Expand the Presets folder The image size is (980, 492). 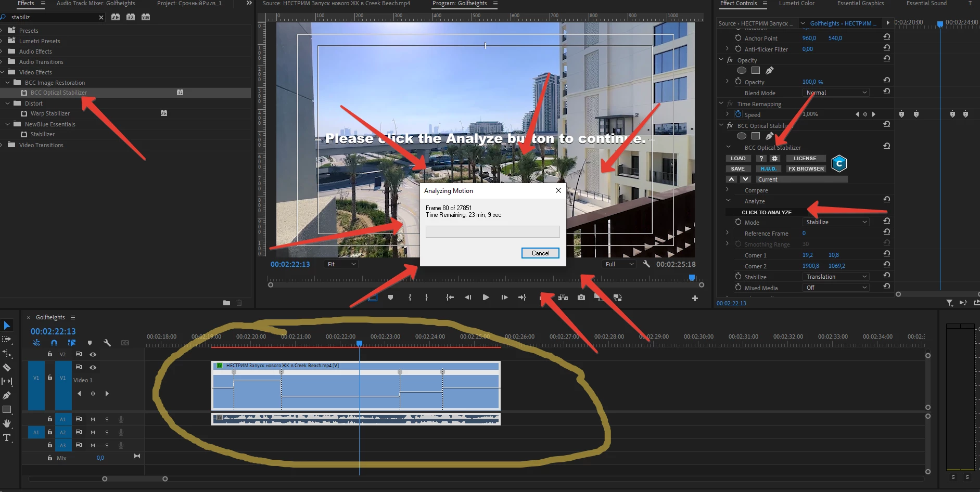point(2,30)
